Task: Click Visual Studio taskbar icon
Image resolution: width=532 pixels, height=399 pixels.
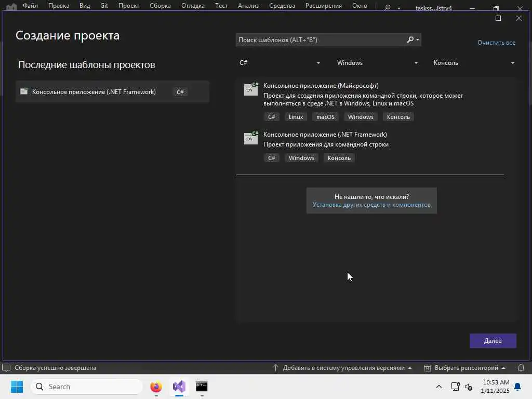Action: point(179,387)
